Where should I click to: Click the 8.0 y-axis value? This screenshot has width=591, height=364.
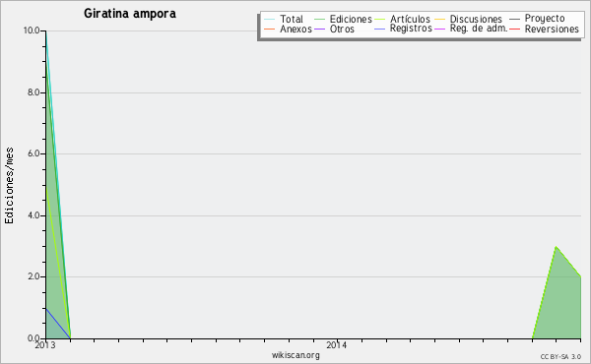[33, 92]
